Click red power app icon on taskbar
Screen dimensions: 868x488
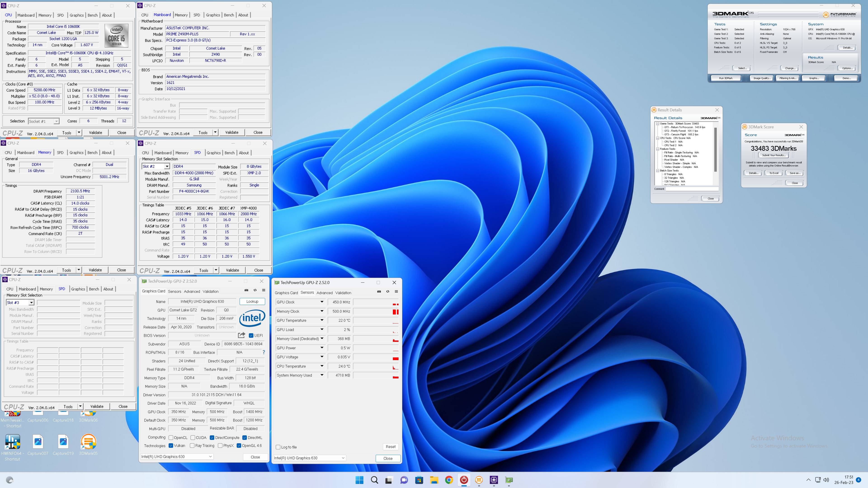pos(464,480)
